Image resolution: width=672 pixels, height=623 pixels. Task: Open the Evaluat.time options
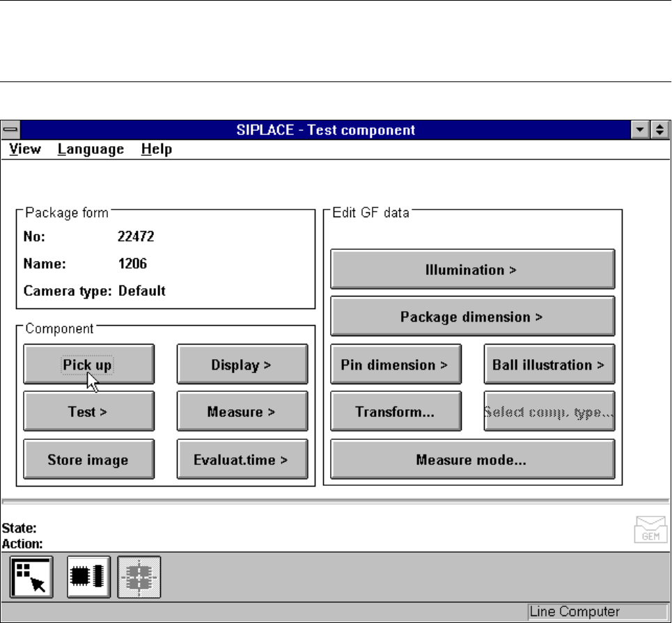[242, 459]
